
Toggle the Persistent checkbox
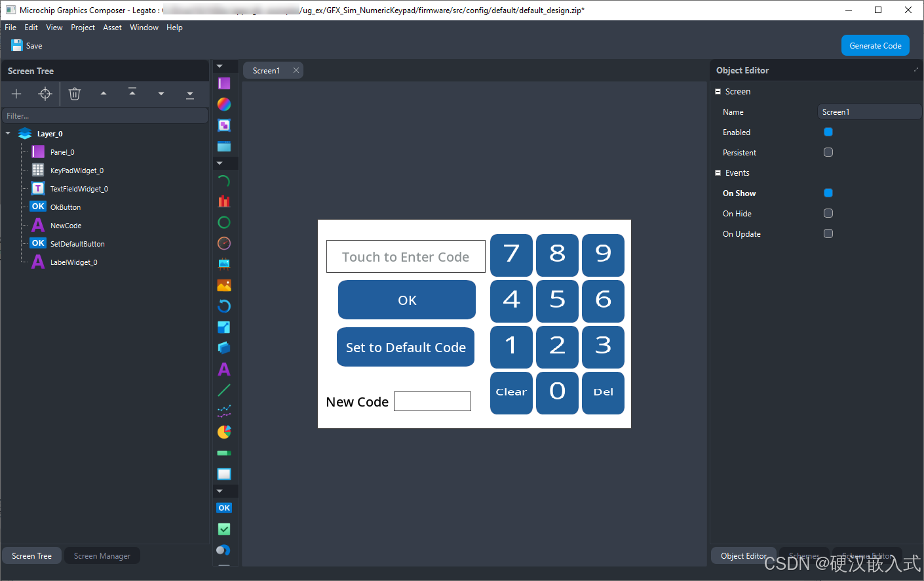[x=828, y=152]
